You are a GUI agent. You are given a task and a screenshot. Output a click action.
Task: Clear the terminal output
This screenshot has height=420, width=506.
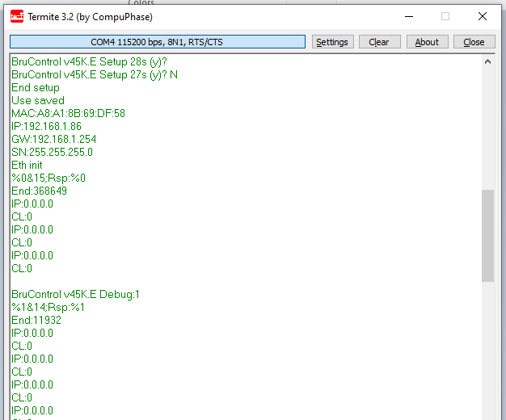[x=380, y=42]
